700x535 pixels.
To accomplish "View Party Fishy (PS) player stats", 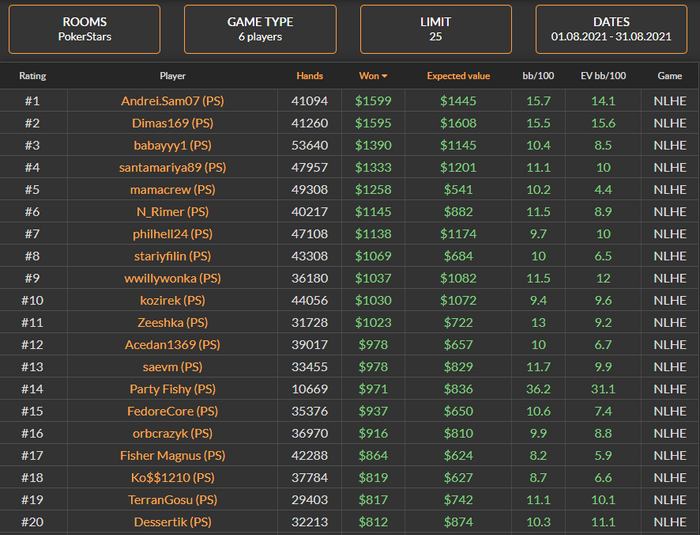I will [x=172, y=389].
